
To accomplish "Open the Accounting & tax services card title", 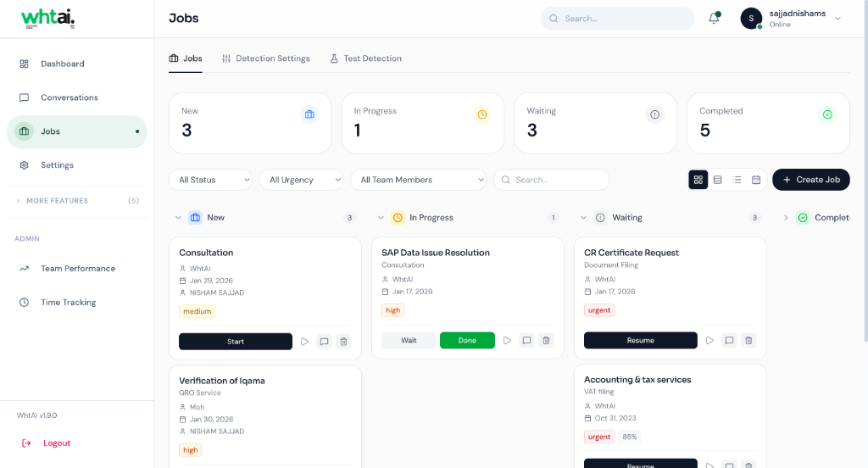I will 637,379.
